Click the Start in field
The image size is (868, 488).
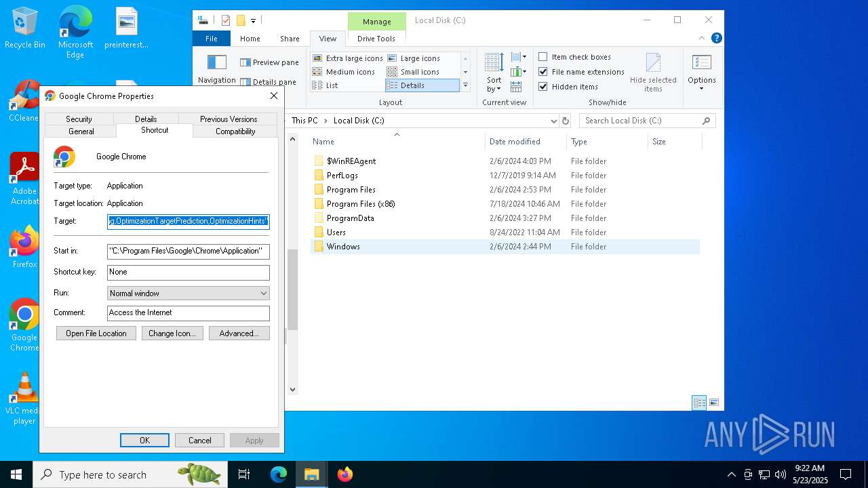click(x=189, y=251)
